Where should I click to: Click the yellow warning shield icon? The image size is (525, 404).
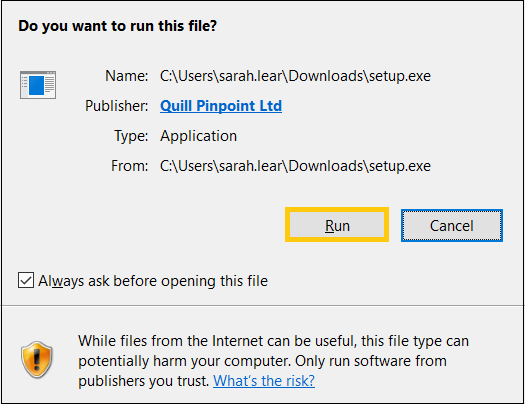click(x=37, y=360)
